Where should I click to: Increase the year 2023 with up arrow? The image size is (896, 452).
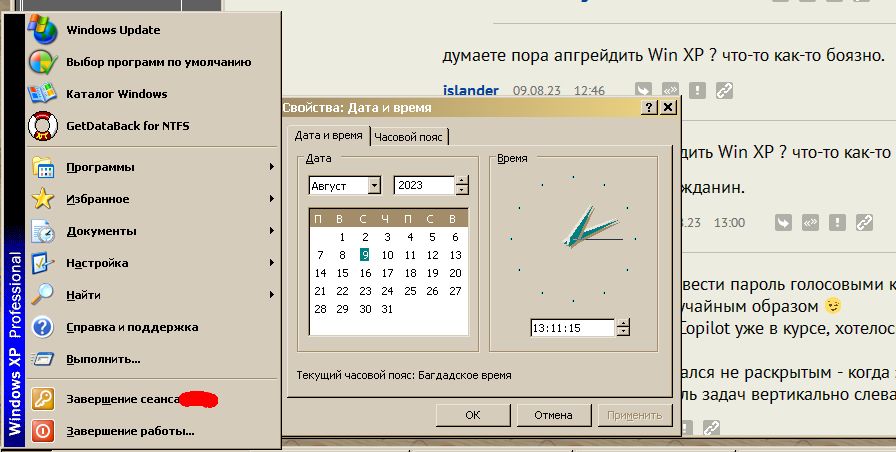tap(461, 181)
